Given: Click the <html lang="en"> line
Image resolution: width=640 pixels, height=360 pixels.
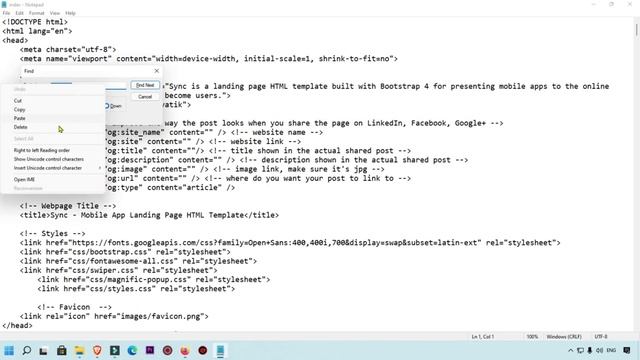Looking at the screenshot, I should click(x=37, y=31).
